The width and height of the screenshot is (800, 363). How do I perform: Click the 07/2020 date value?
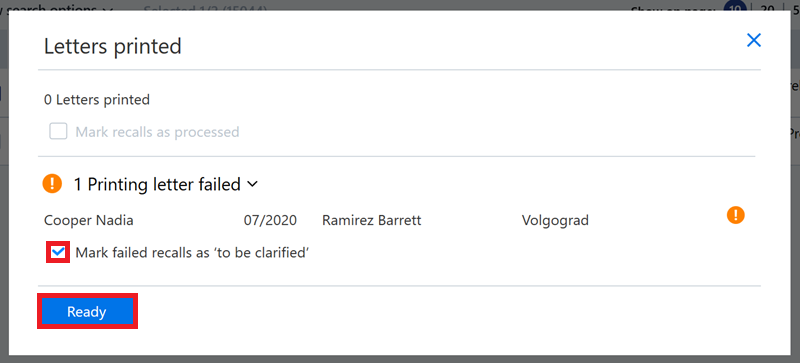coord(270,221)
